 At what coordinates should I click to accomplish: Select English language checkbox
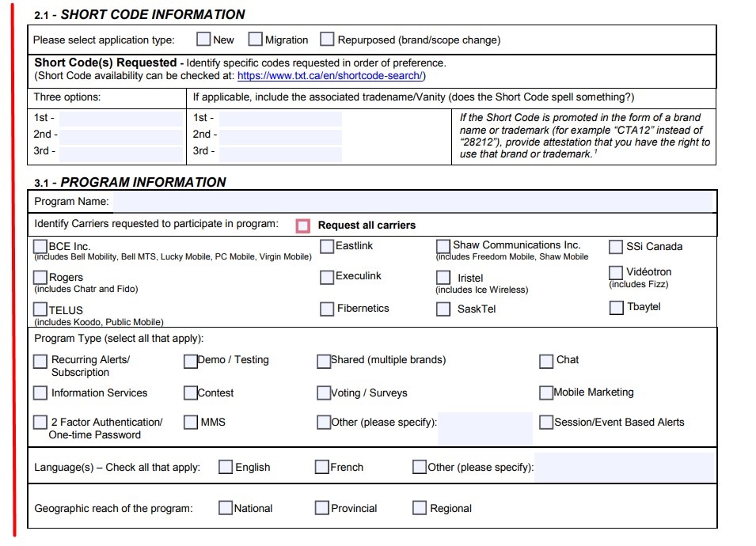225,467
